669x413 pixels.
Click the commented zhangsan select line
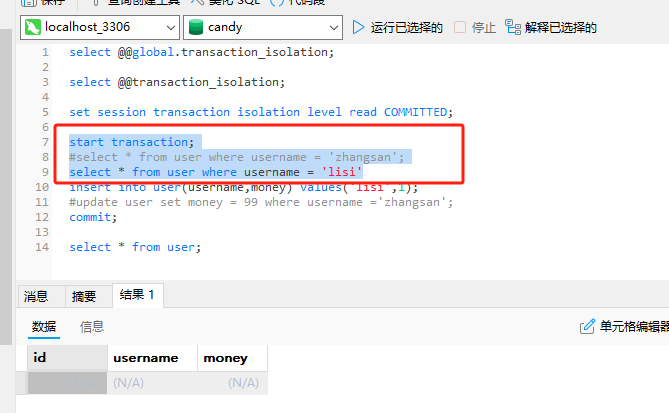(x=237, y=157)
